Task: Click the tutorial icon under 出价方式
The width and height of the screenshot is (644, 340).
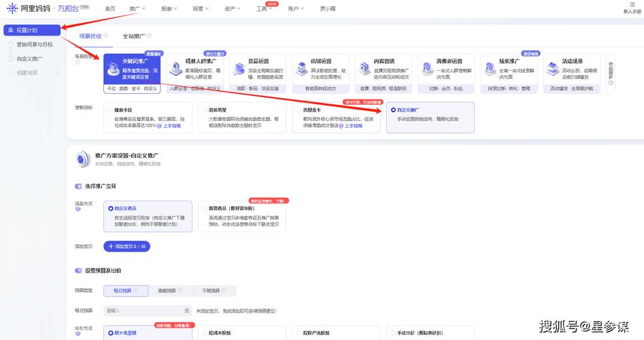Action: 78,334
